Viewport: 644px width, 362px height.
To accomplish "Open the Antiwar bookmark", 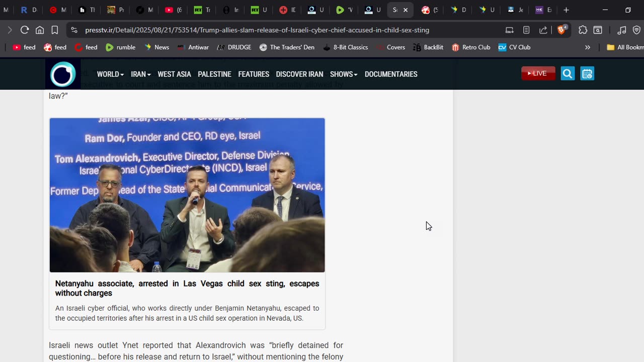I will tap(193, 47).
